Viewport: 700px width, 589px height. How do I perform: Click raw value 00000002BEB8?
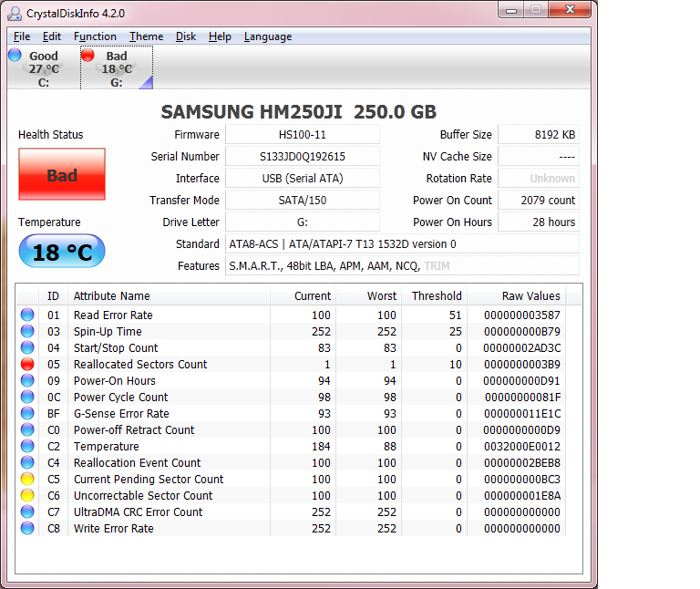[522, 462]
